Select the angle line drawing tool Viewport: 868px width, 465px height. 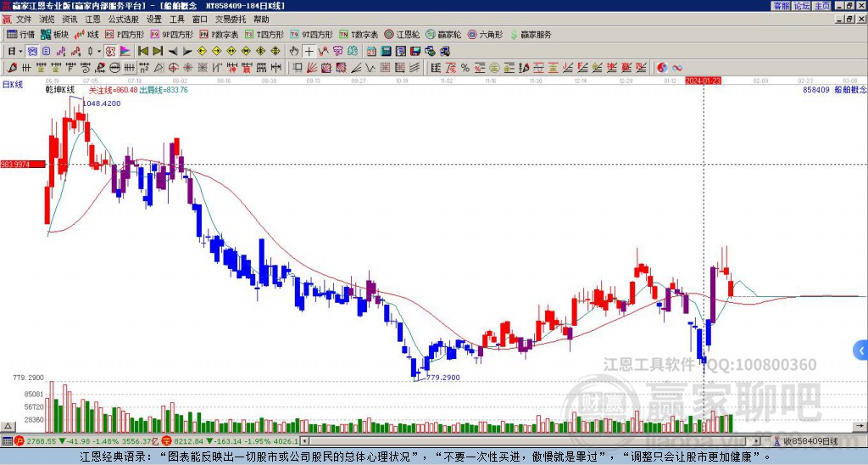point(355,68)
